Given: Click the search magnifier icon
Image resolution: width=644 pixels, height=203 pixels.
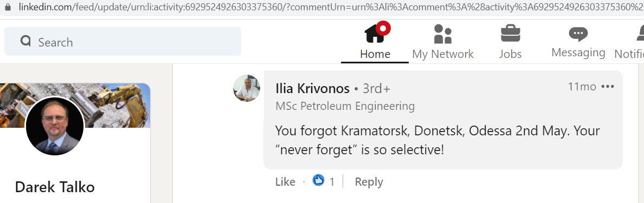Looking at the screenshot, I should coord(25,41).
